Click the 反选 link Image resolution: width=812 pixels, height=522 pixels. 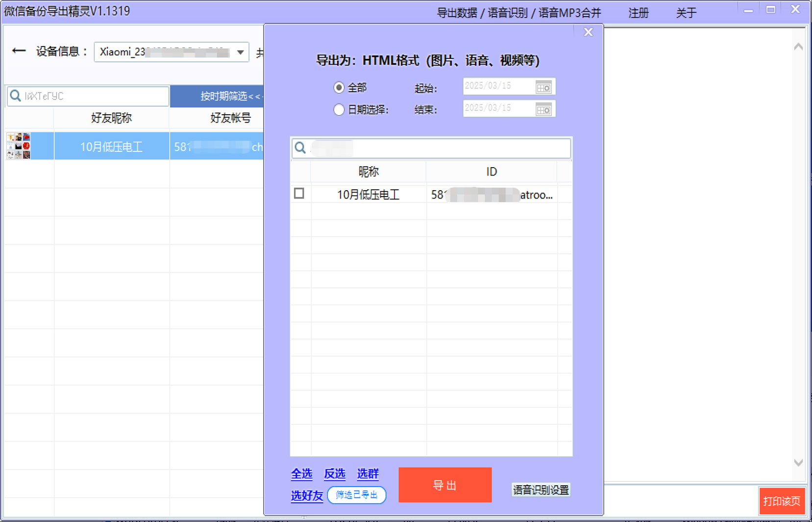pos(335,474)
